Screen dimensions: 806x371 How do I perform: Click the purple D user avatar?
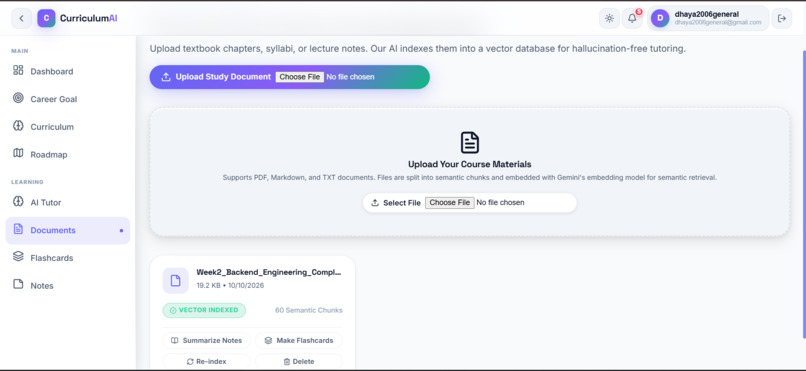[660, 18]
